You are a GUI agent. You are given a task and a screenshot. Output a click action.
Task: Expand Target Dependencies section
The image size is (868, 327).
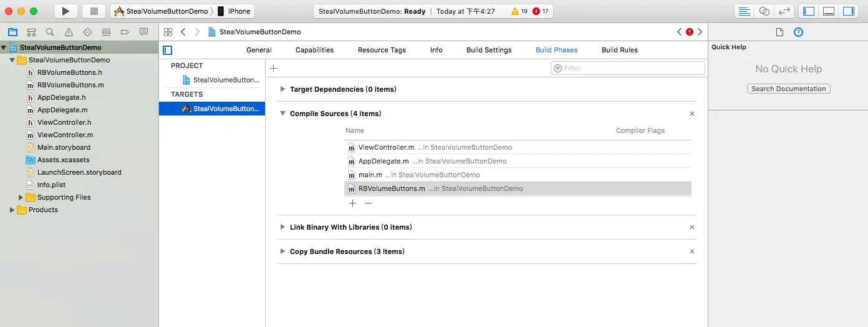click(283, 89)
